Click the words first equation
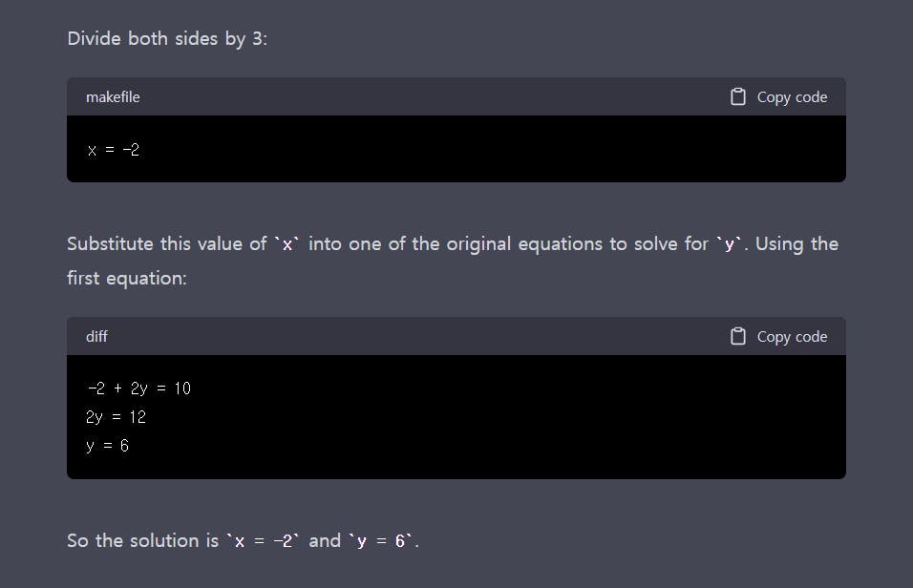This screenshot has width=913, height=588. click(126, 279)
